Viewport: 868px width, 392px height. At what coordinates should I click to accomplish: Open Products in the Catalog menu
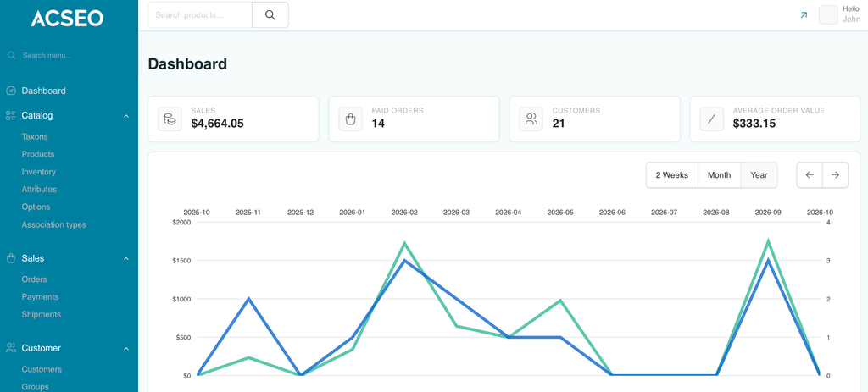point(38,154)
